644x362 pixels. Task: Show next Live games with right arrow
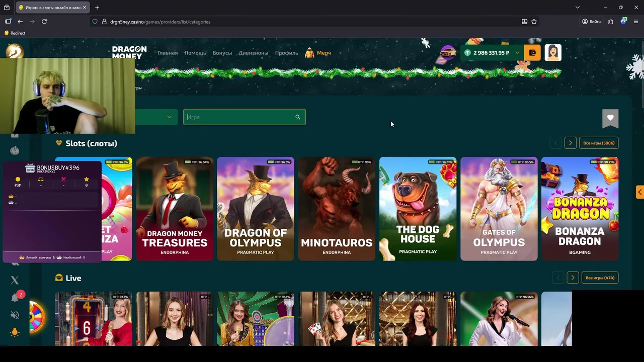[573, 278]
